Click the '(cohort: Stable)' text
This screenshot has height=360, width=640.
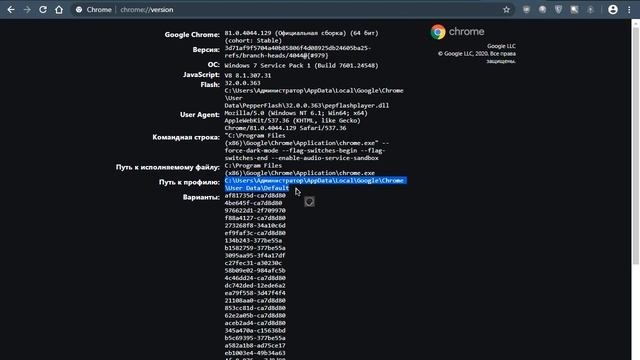tap(253, 40)
